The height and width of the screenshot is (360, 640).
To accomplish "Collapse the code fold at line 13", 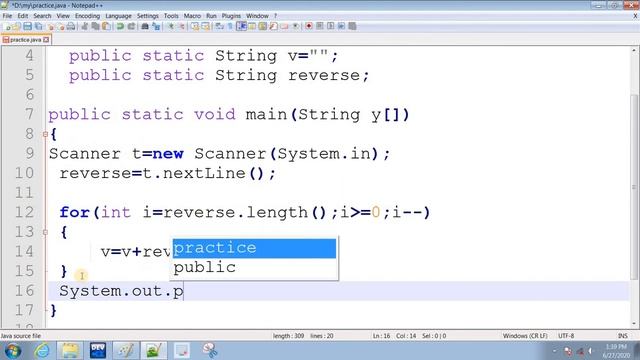I will point(45,232).
